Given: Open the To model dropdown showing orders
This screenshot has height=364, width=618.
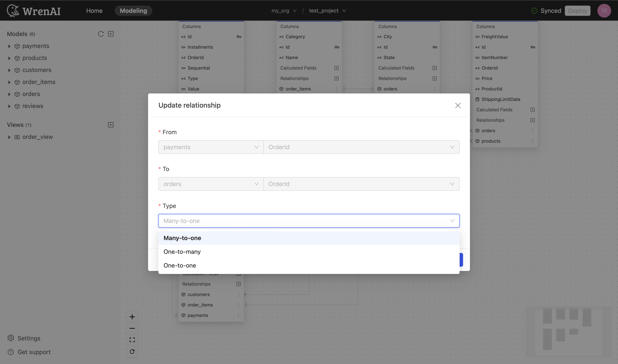Looking at the screenshot, I should coord(211,184).
